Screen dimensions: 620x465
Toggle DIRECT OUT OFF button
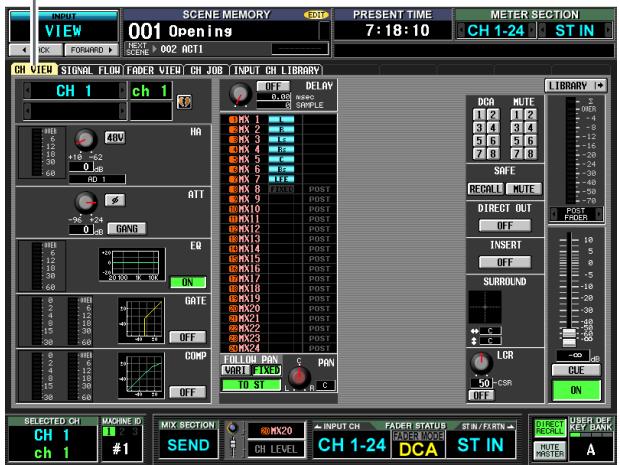(505, 225)
